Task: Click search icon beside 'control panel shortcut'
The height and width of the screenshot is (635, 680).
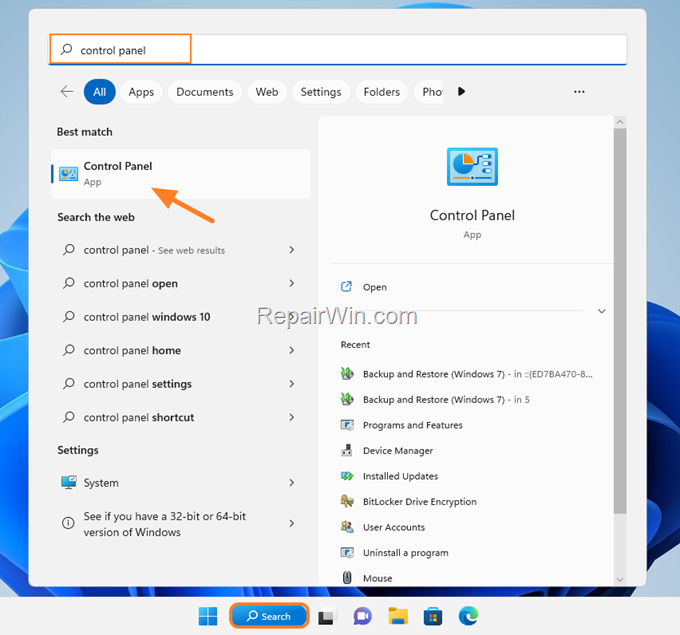Action: [x=69, y=417]
